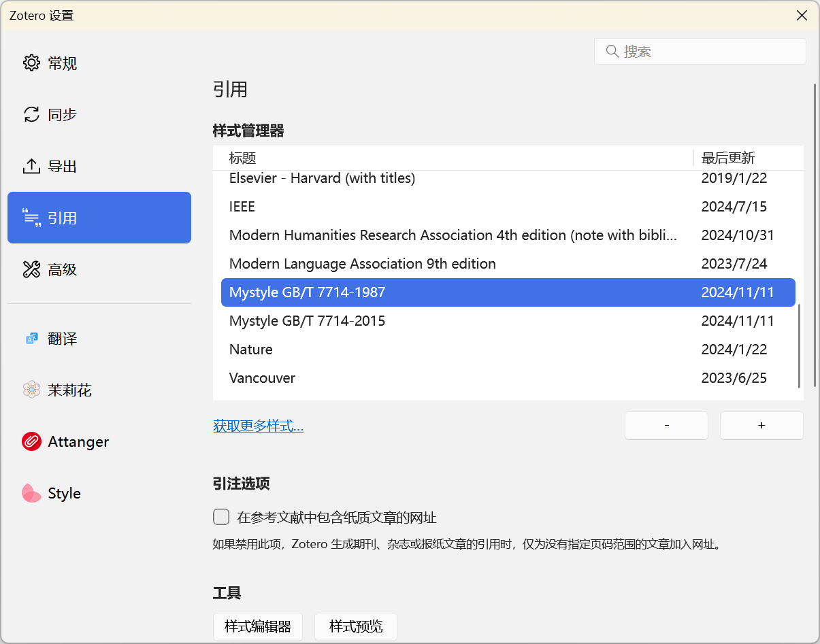Click the pink Style plugin icon

[31, 493]
